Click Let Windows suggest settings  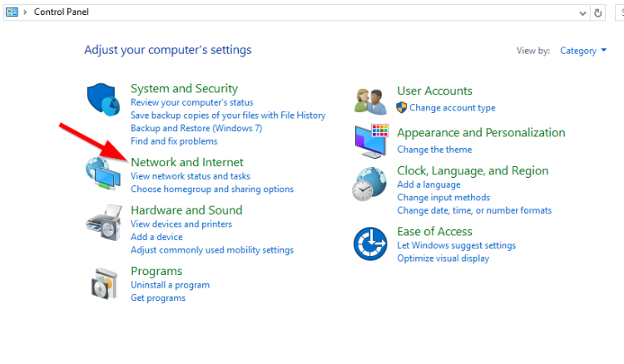pyautogui.click(x=457, y=246)
